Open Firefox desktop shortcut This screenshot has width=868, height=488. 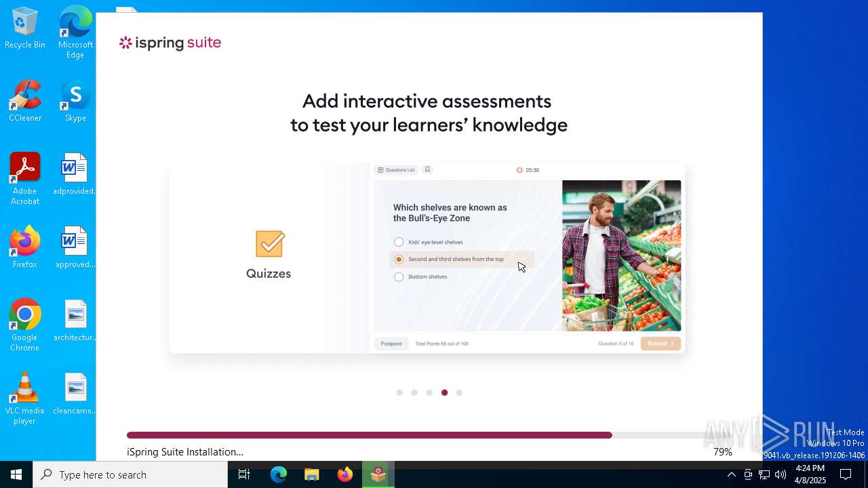pos(25,247)
